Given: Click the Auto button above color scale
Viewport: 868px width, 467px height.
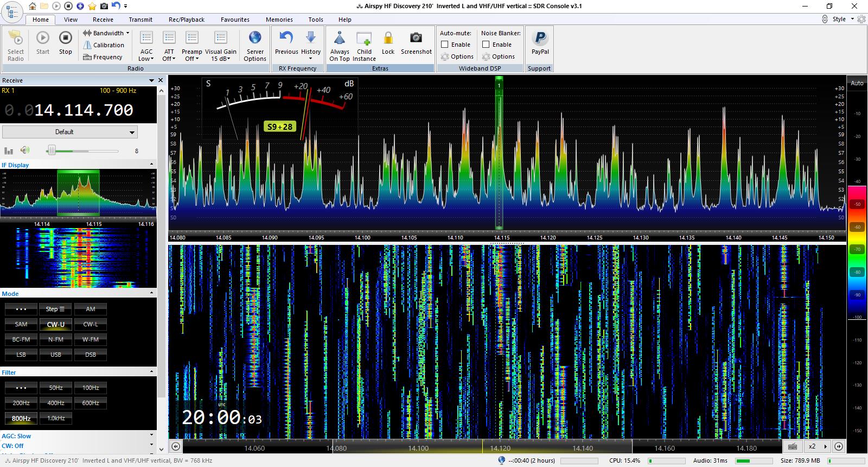Looking at the screenshot, I should tap(857, 83).
